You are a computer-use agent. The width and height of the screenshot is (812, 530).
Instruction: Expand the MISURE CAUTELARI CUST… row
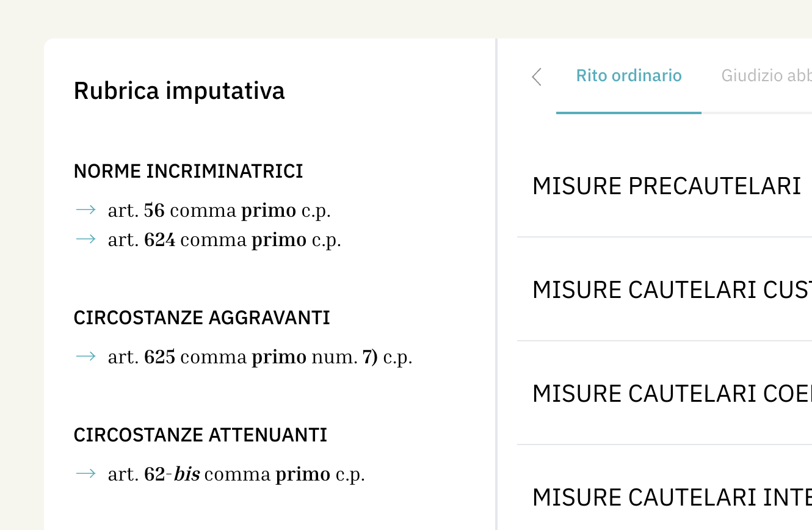pos(672,290)
